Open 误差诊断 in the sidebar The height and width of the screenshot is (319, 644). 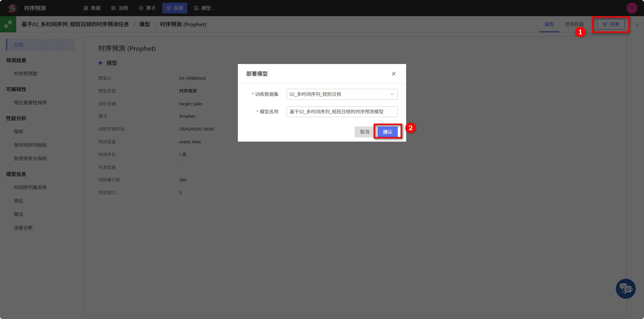click(23, 228)
